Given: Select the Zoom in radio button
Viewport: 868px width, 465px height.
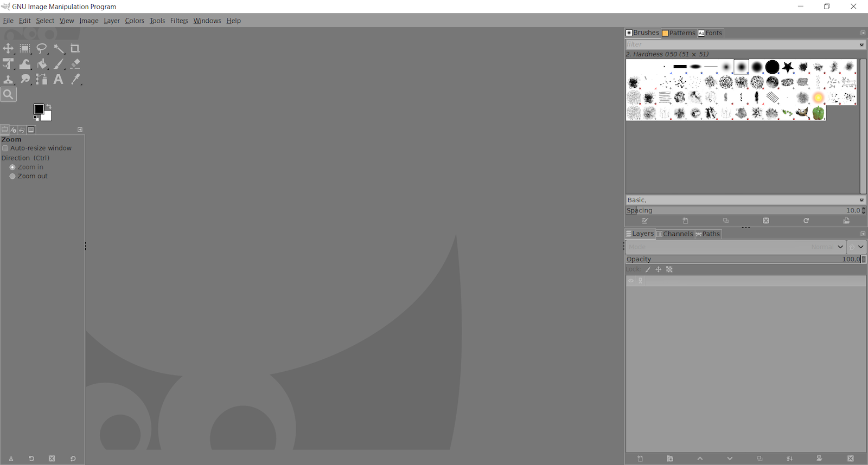Looking at the screenshot, I should [x=12, y=167].
